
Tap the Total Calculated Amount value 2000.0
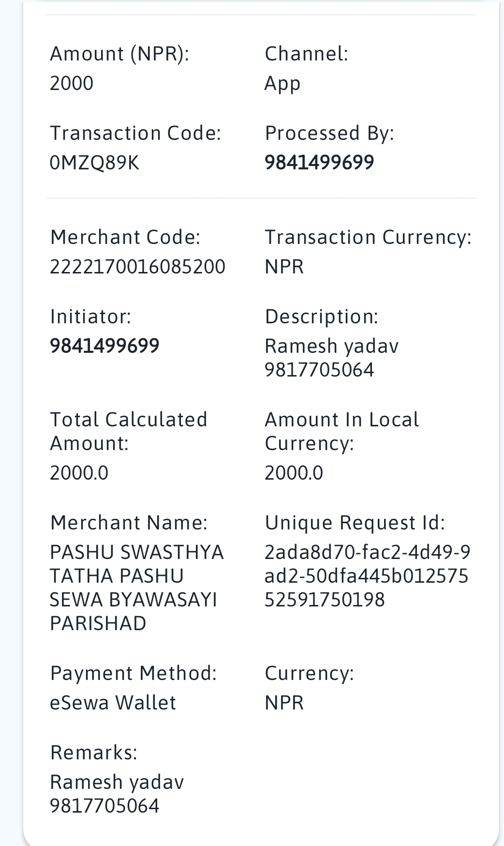point(79,473)
